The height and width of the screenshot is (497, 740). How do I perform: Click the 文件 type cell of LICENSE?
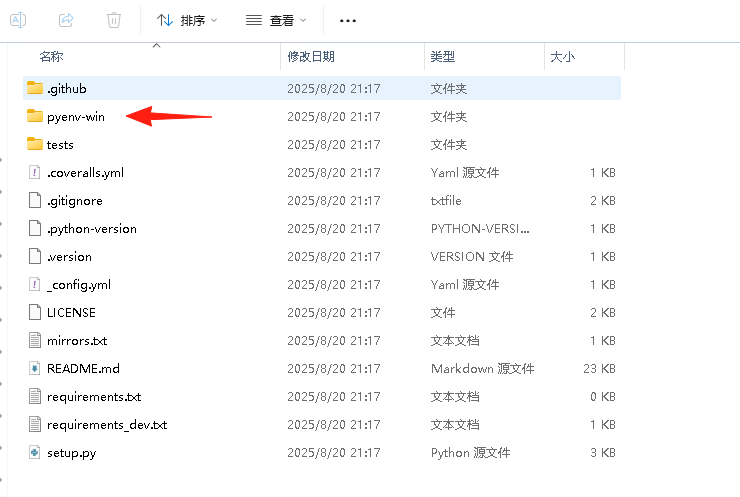[x=443, y=312]
